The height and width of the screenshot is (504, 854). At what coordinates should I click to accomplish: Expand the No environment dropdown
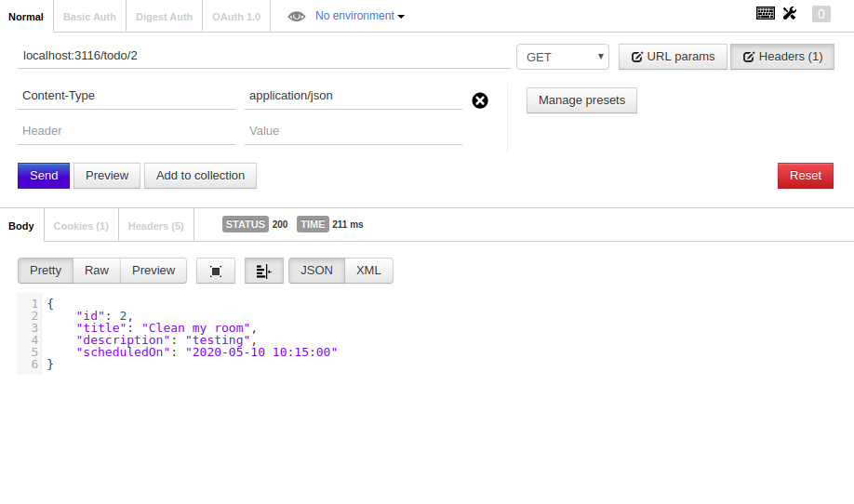(360, 16)
